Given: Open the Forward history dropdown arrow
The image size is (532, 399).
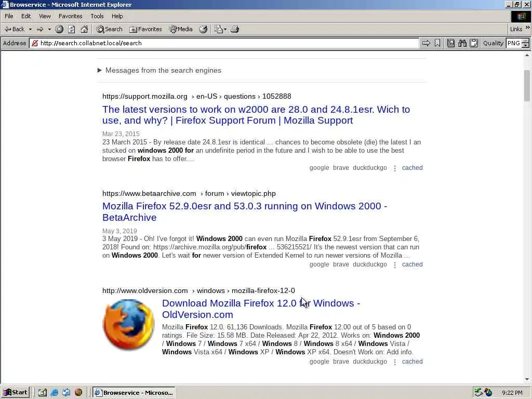Looking at the screenshot, I should tap(49, 29).
